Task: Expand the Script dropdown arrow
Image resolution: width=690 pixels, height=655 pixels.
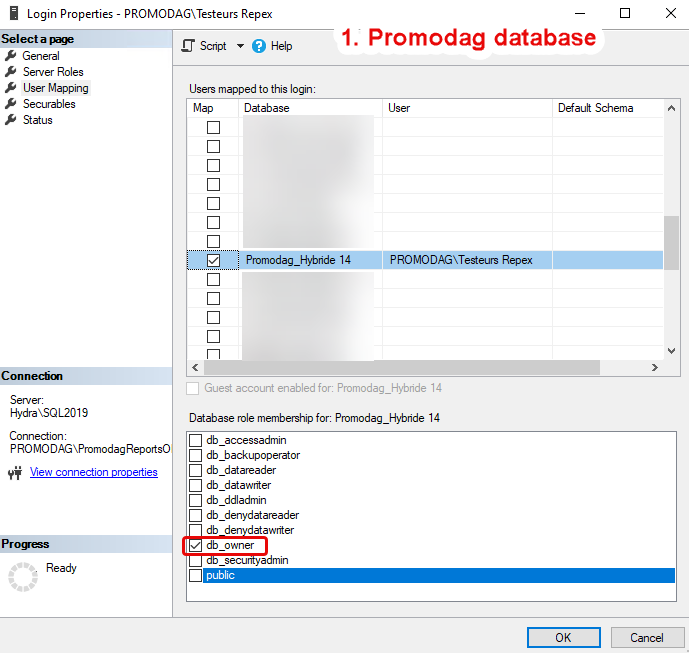Action: click(240, 46)
